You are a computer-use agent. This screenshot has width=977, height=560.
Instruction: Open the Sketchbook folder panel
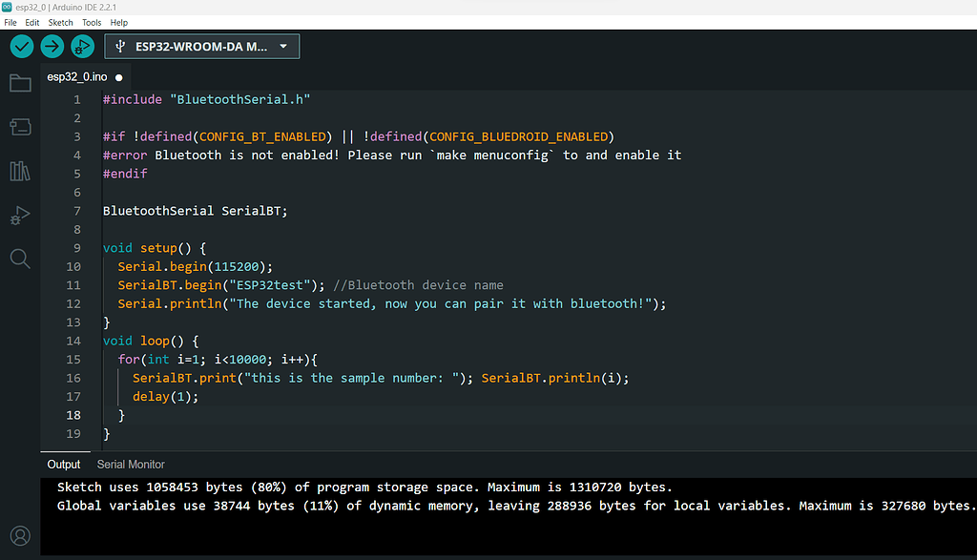[20, 83]
